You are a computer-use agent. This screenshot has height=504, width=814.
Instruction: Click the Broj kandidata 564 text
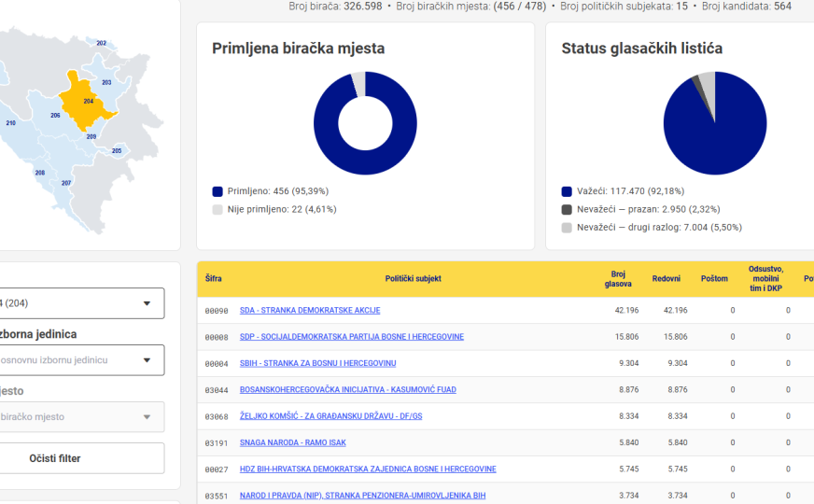pyautogui.click(x=747, y=7)
